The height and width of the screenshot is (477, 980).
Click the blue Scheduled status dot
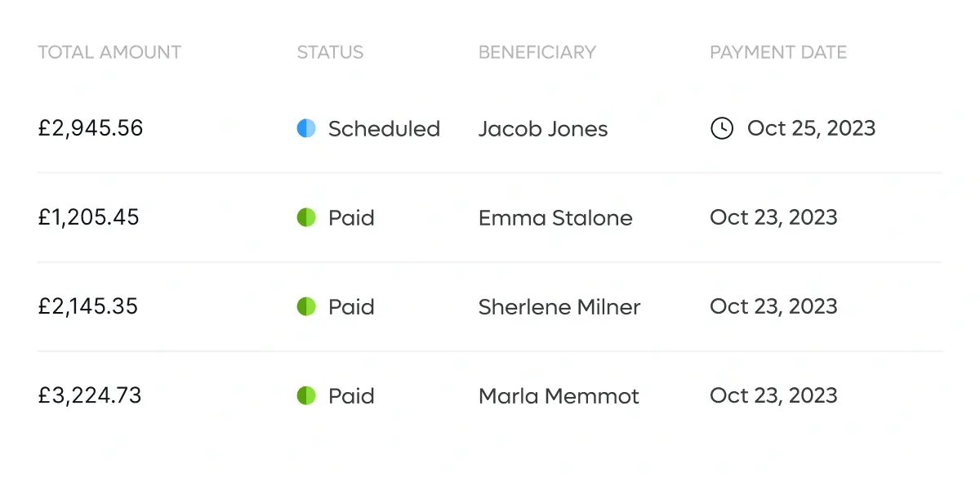point(306,128)
